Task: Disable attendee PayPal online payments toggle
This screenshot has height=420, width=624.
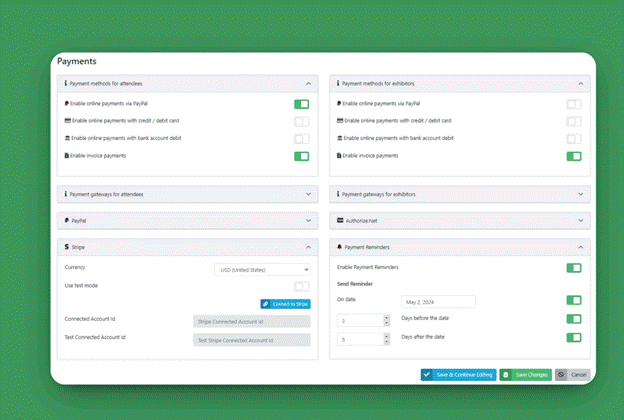Action: (x=301, y=104)
